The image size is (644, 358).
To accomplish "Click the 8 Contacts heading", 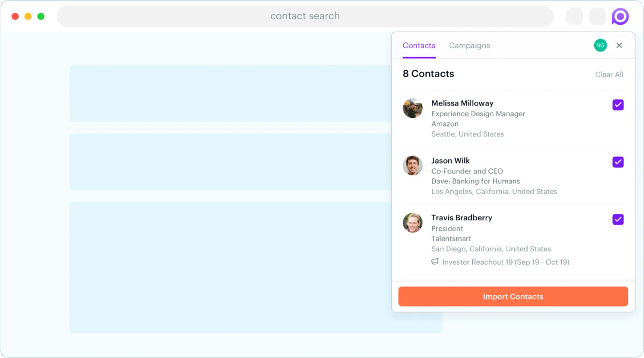I will pyautogui.click(x=428, y=74).
